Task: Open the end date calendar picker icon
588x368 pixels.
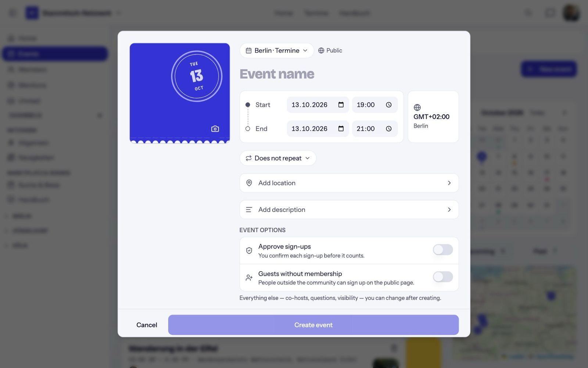Action: 341,129
